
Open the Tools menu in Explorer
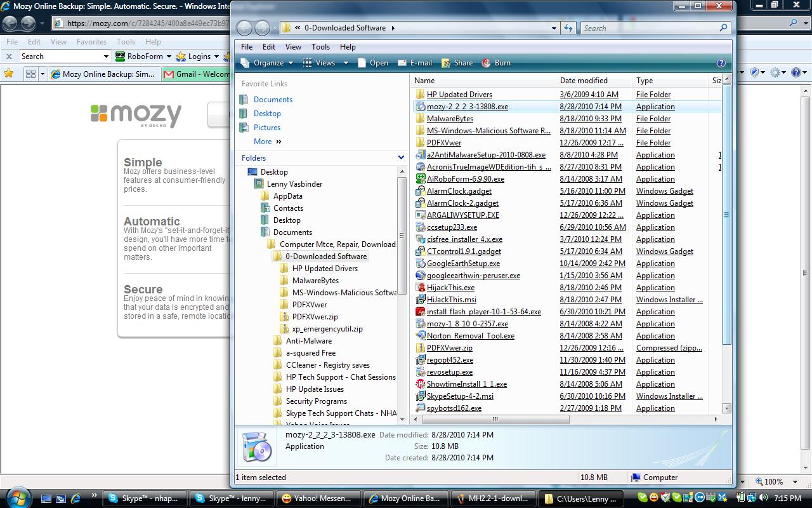pyautogui.click(x=320, y=46)
